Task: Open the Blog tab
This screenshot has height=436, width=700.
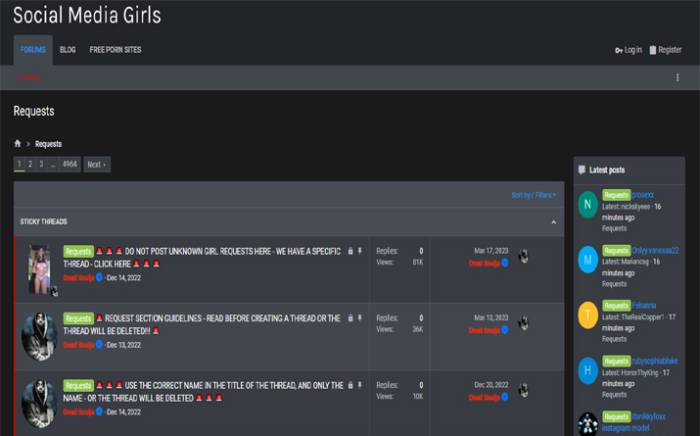Action: point(67,50)
